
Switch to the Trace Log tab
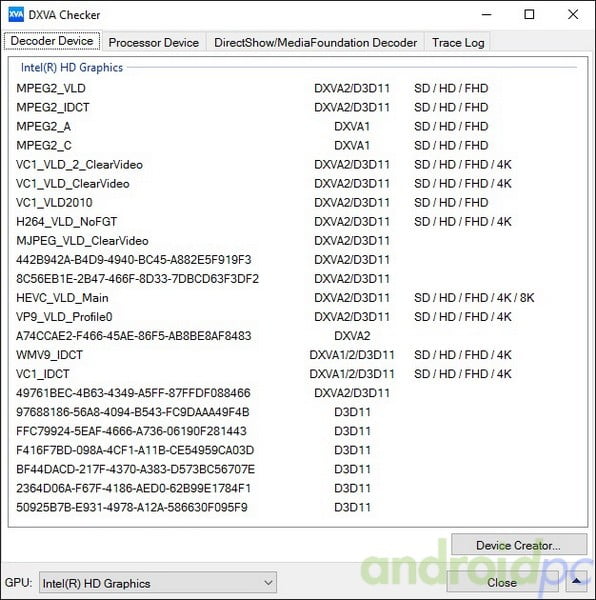458,42
